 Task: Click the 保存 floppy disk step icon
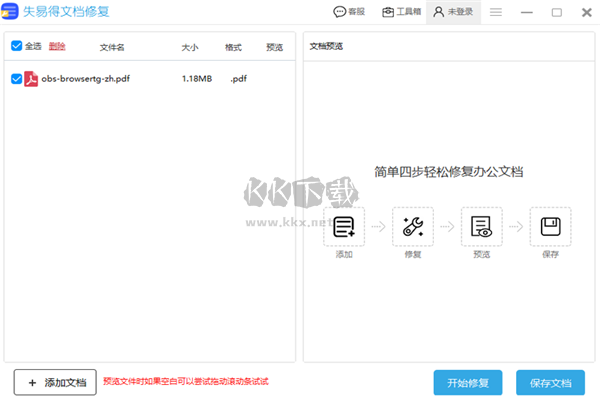pyautogui.click(x=551, y=226)
